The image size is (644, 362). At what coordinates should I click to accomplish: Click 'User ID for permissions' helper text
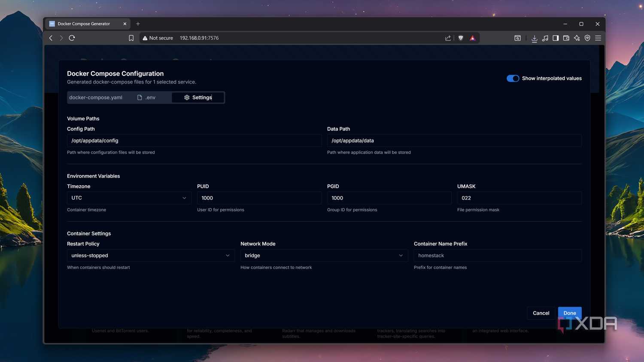pos(220,210)
